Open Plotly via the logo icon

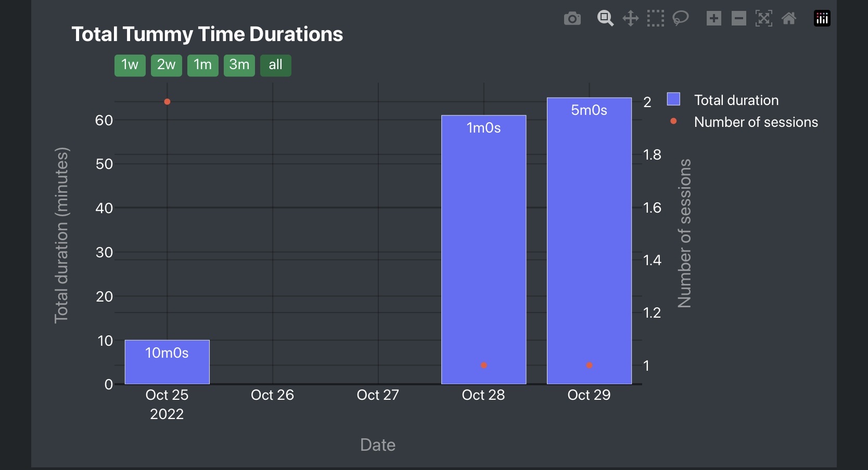tap(821, 18)
